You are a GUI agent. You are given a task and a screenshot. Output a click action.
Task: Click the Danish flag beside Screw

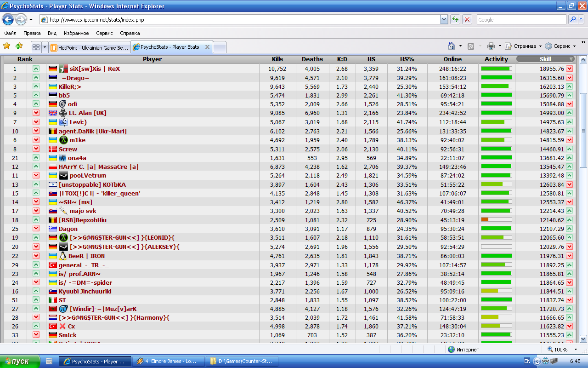(53, 149)
